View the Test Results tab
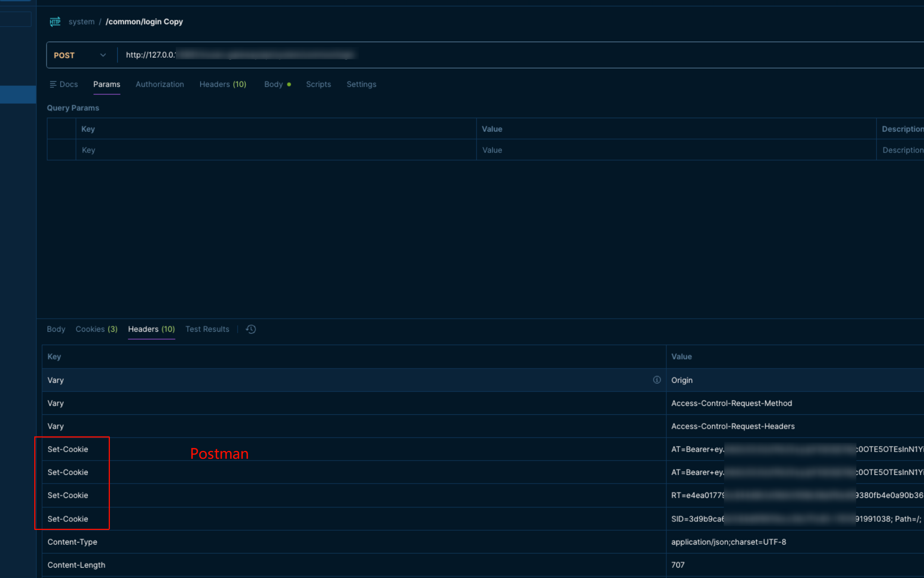 pos(207,329)
